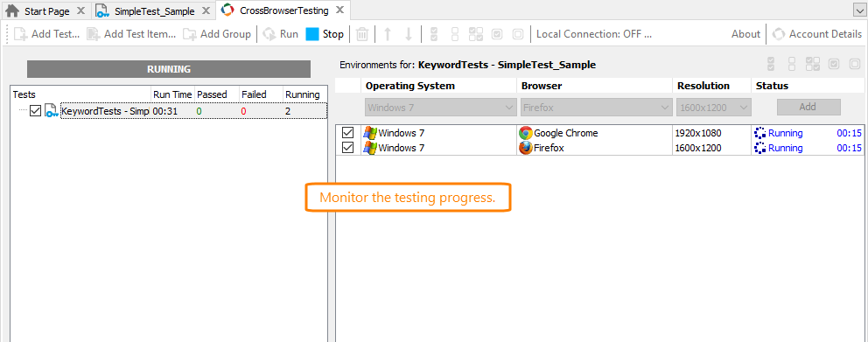Open the Resolution 1600x1200 dropdown
Image resolution: width=868 pixels, height=342 pixels.
pyautogui.click(x=713, y=108)
